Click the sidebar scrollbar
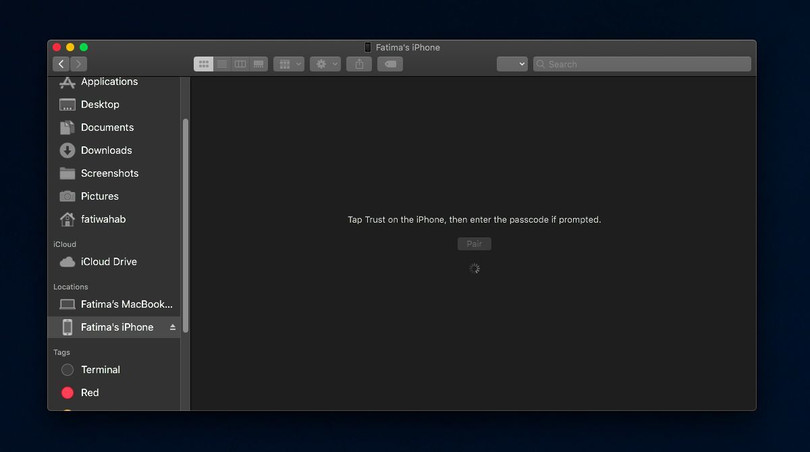 tap(185, 226)
